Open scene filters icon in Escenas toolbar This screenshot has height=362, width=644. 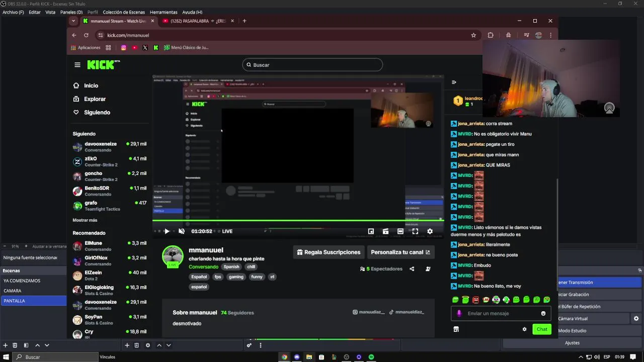tap(26, 345)
